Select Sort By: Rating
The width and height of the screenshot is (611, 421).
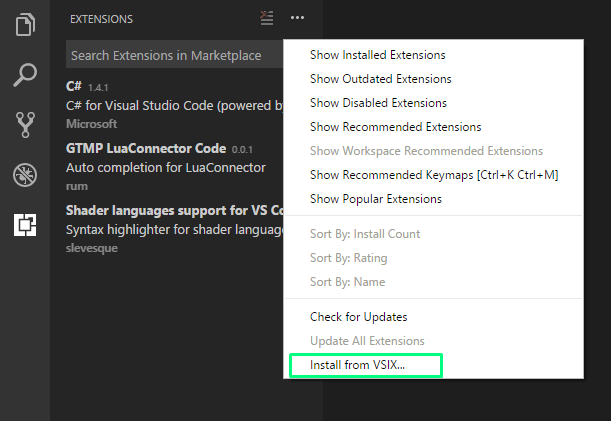[433, 258]
